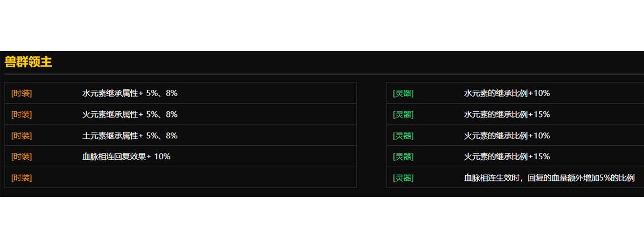Image resolution: width=644 pixels, height=248 pixels.
Task: Select the 水元素的继承比例+15% entry
Action: pos(506,115)
